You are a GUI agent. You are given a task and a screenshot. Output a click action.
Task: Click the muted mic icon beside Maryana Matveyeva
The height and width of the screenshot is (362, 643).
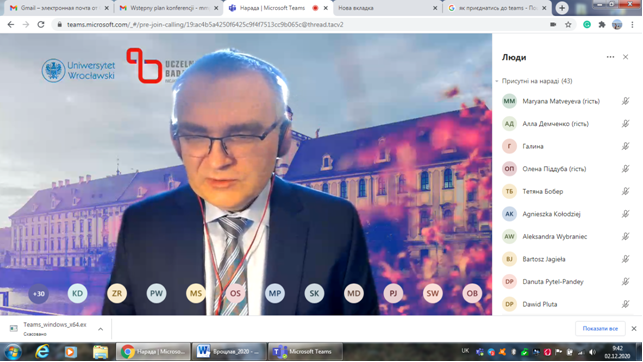coord(625,101)
